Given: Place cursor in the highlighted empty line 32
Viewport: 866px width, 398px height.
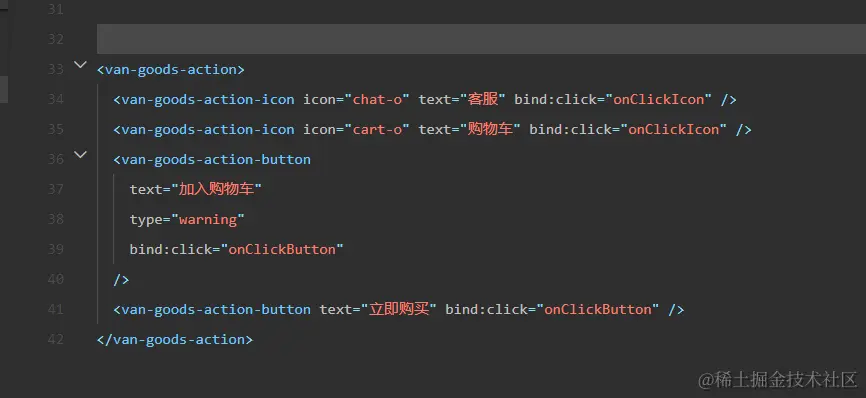Looking at the screenshot, I should point(481,39).
